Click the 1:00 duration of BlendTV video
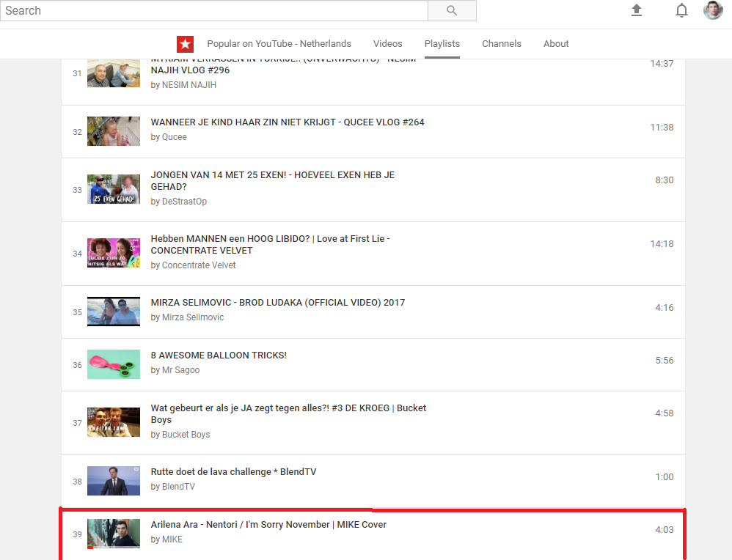732x560 pixels. pyautogui.click(x=665, y=477)
